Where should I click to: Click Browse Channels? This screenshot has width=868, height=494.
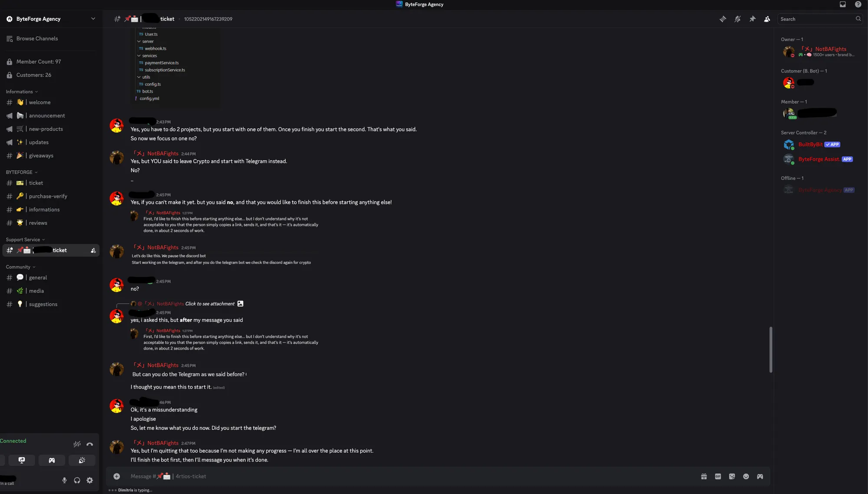[x=37, y=39]
